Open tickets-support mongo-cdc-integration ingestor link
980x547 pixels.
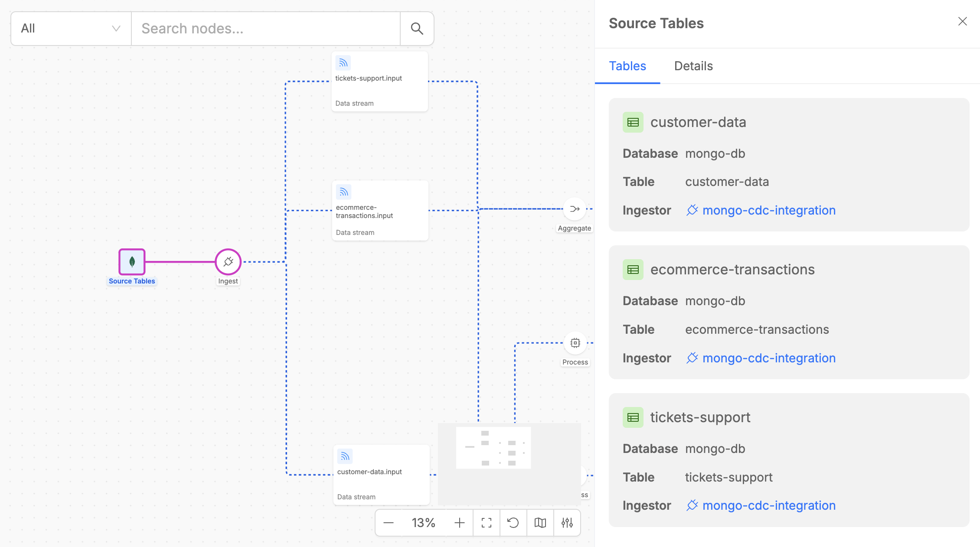coord(768,505)
